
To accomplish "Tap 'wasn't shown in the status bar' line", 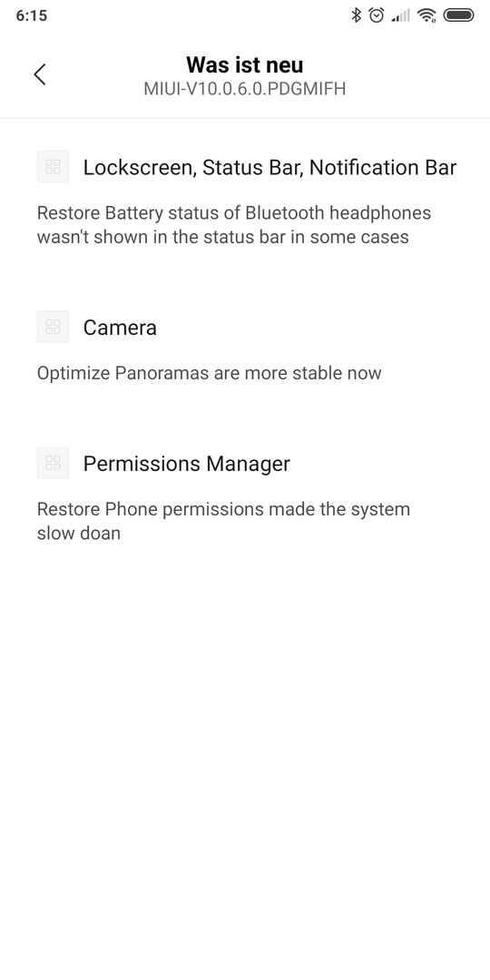I will click(x=223, y=238).
